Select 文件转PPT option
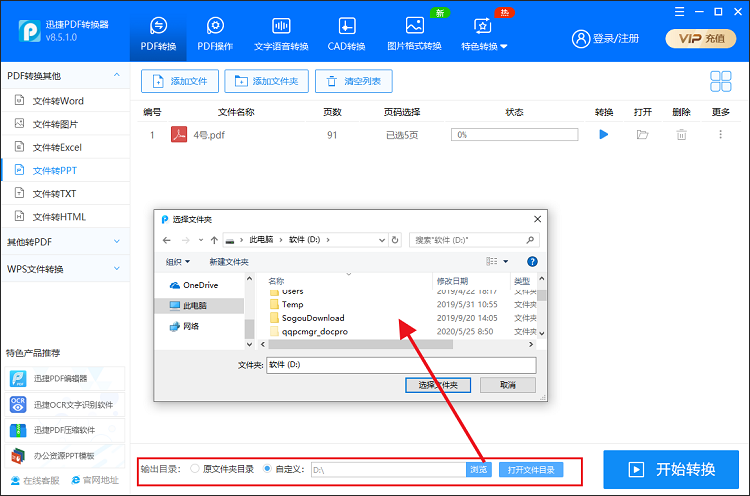The height and width of the screenshot is (496, 750). [65, 170]
